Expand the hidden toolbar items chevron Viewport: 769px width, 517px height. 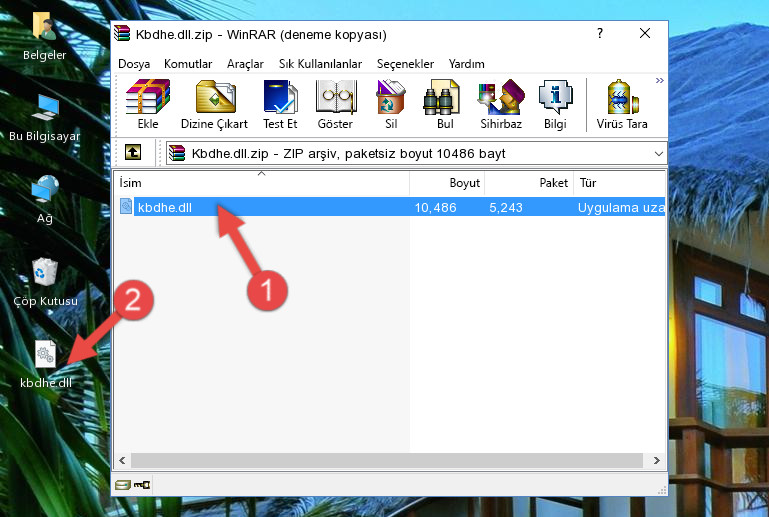click(660, 80)
